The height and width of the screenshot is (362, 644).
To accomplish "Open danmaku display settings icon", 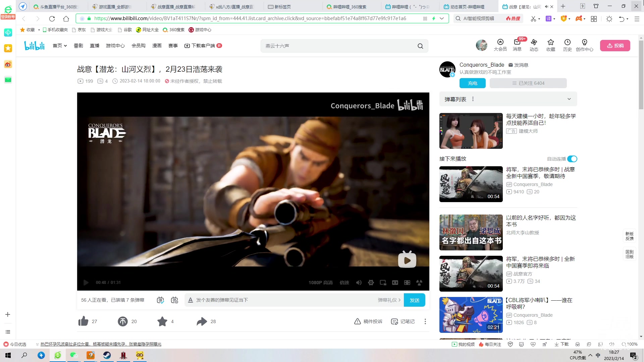I will [174, 300].
